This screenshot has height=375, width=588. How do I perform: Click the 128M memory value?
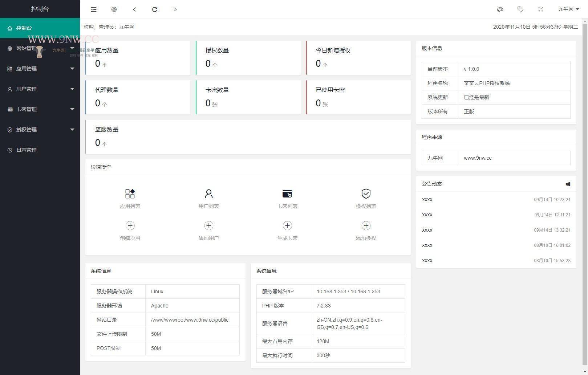[x=323, y=341]
